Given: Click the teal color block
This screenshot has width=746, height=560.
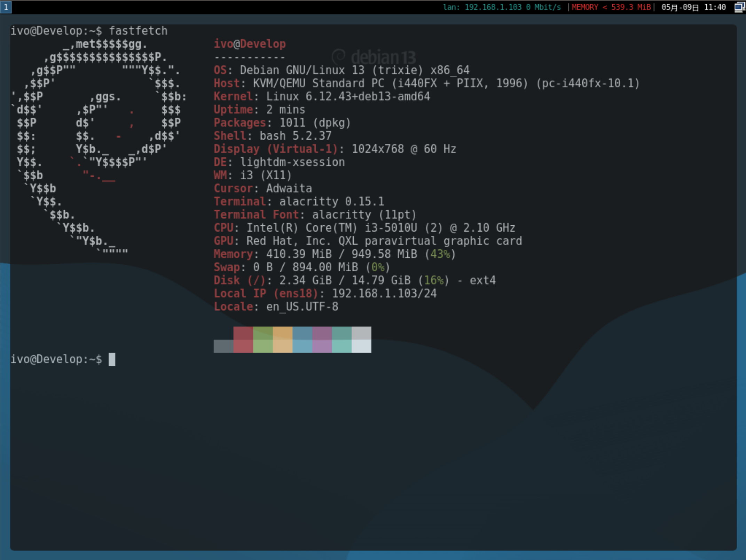Looking at the screenshot, I should [x=342, y=340].
